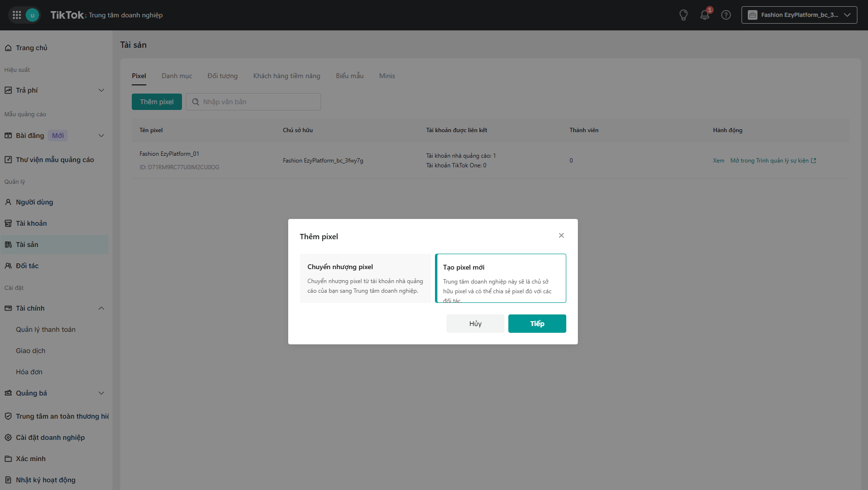Click the Xác minh folder icon
Image resolution: width=868 pixels, height=490 pixels.
tap(8, 459)
